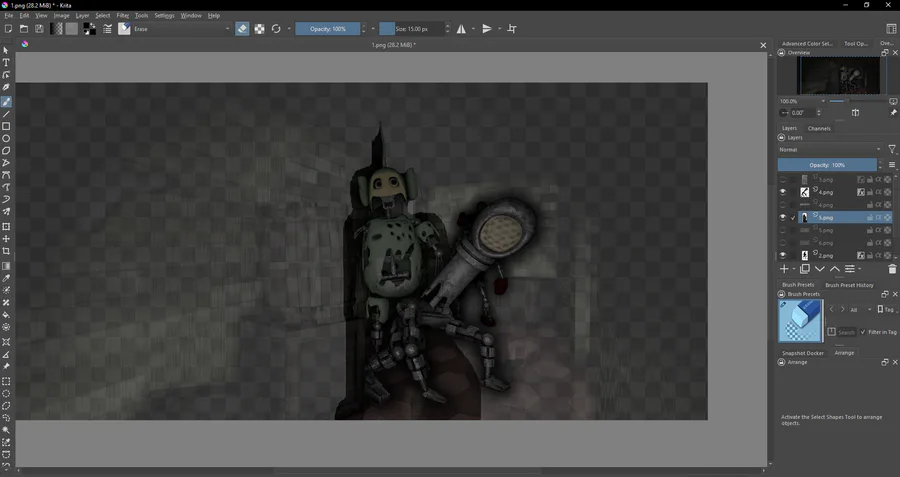900x477 pixels.
Task: Open the Advanced Color Selector tab
Action: click(807, 44)
